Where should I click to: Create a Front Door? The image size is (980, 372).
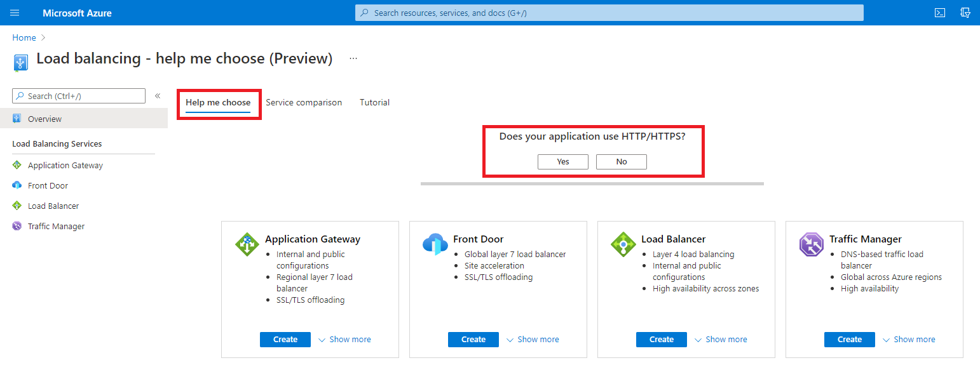473,340
